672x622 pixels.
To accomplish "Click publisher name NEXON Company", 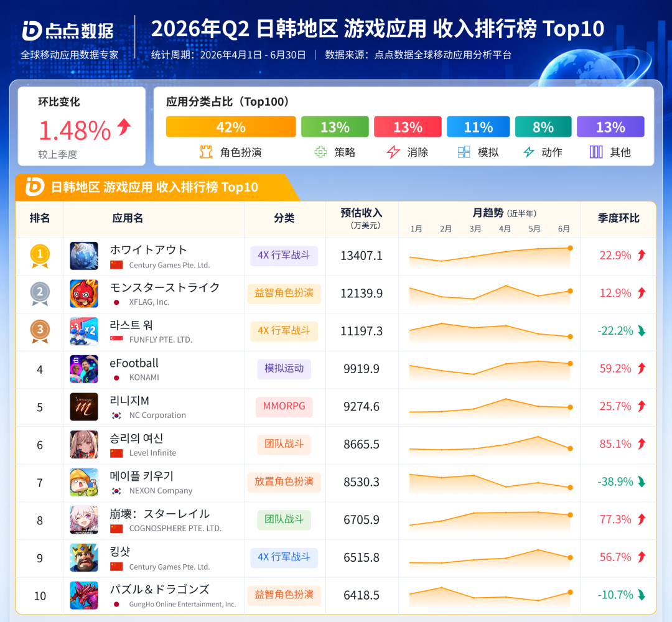I will pos(161,491).
